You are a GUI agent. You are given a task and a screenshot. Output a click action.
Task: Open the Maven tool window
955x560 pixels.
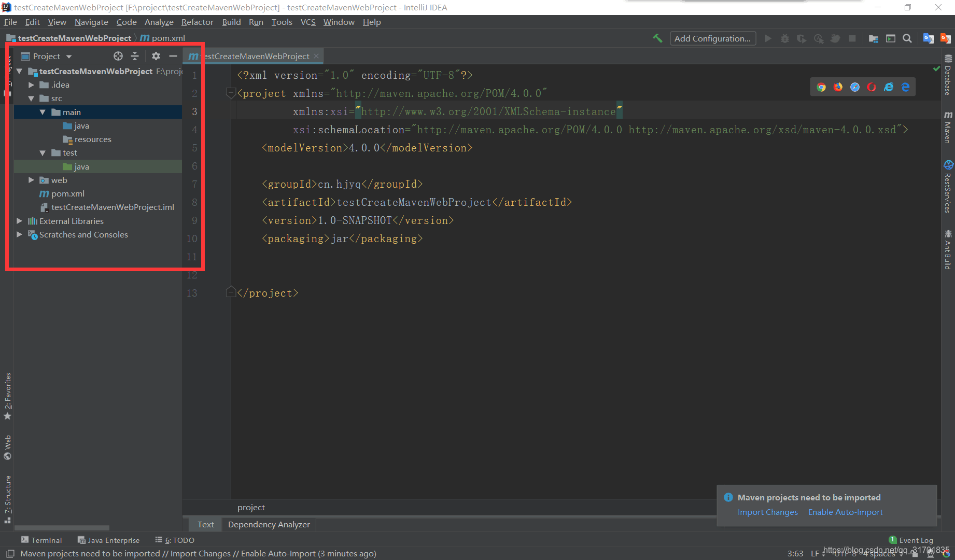948,127
